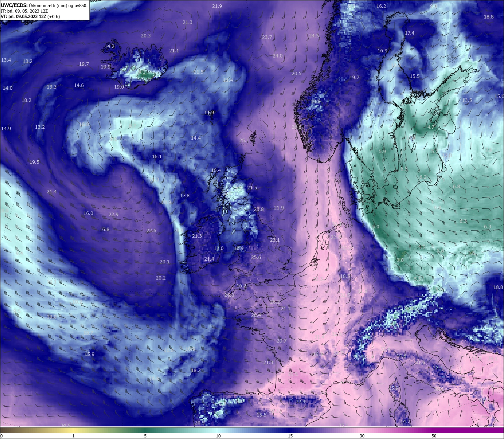This screenshot has height=439, width=504.
Task: Click the '11.0' value in the Irish Sea
Action: (x=219, y=248)
